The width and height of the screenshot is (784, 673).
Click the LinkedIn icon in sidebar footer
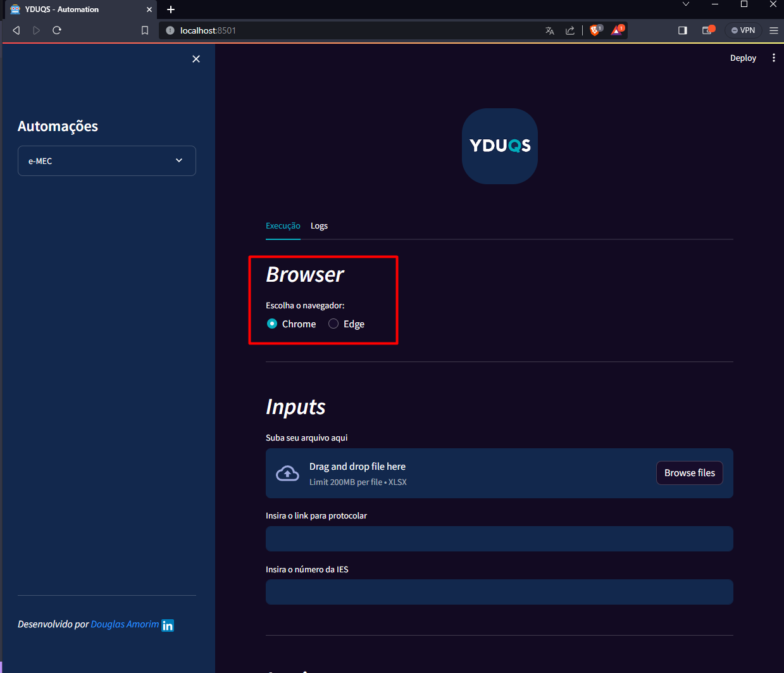[x=168, y=626]
